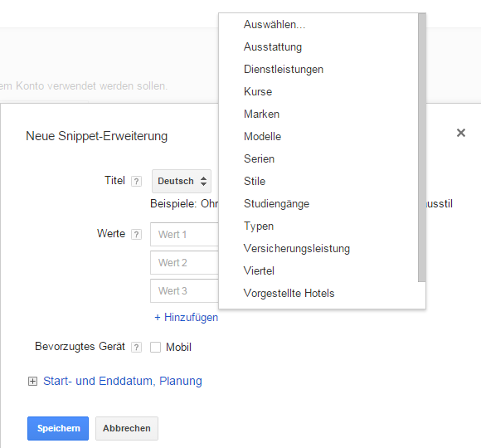Close the Neue Snippet-Erweiterung dialog
Viewport: 481px width, 448px height.
click(x=461, y=133)
